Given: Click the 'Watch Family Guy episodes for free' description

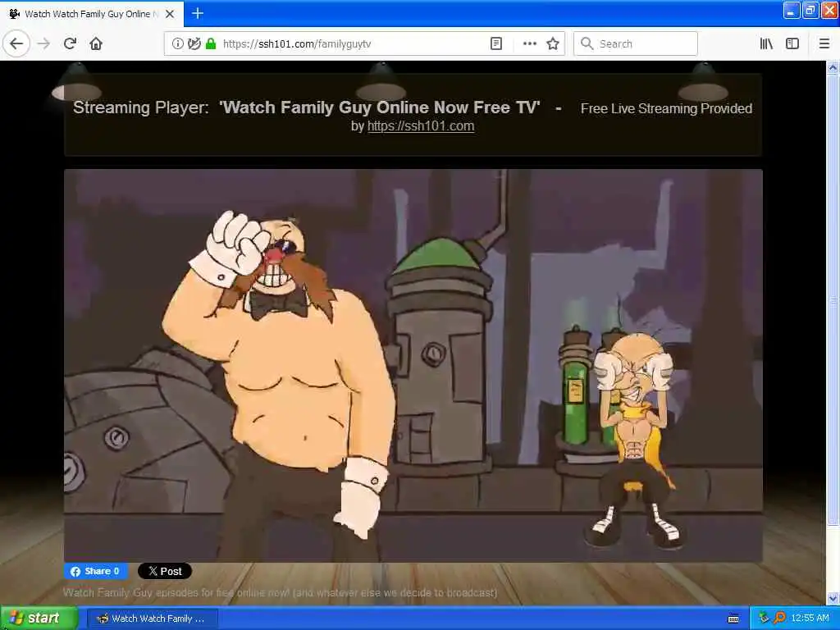Looking at the screenshot, I should (281, 592).
